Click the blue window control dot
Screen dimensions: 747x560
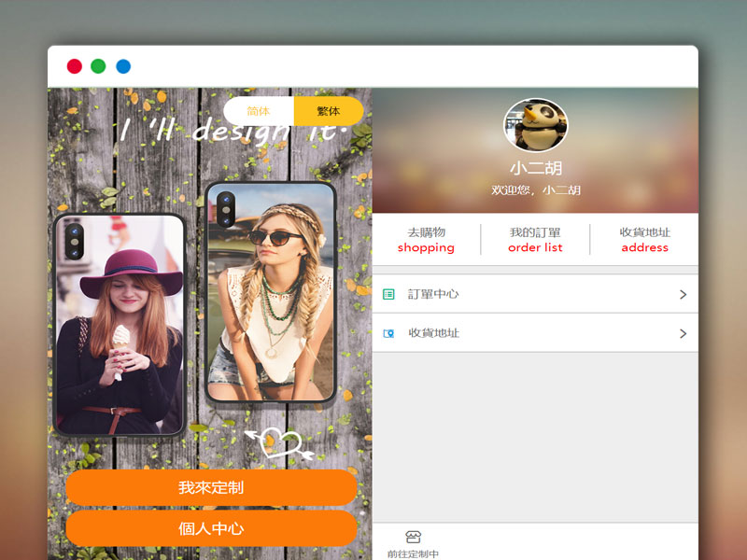[123, 66]
